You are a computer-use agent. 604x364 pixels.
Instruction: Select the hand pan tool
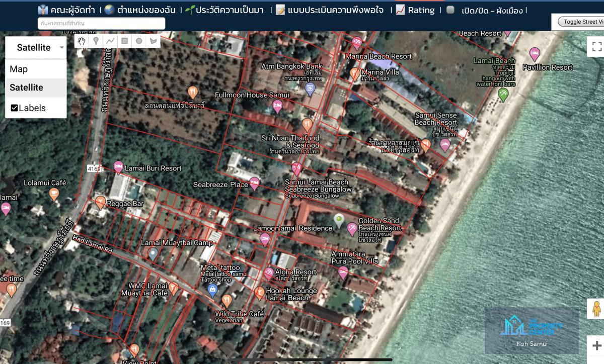click(82, 41)
